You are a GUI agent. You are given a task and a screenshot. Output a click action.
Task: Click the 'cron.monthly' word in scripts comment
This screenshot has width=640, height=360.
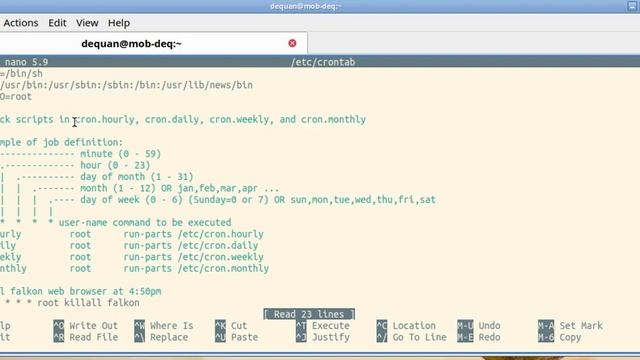point(333,120)
